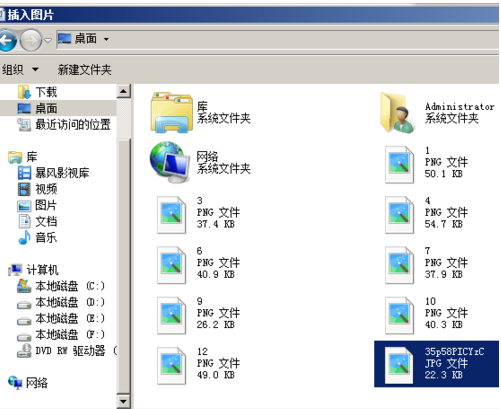
Task: Select the Administrator system folder icon
Action: (x=399, y=113)
